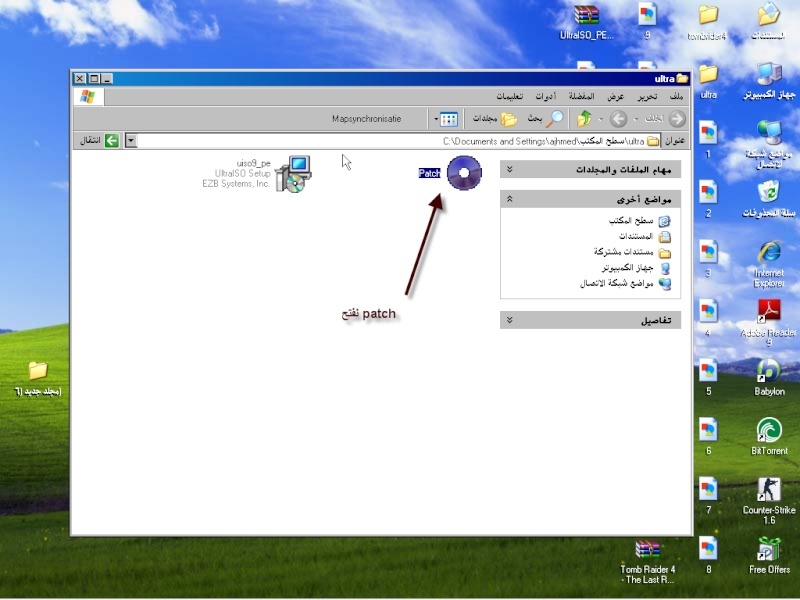Open the File menu (ملف)

677,96
